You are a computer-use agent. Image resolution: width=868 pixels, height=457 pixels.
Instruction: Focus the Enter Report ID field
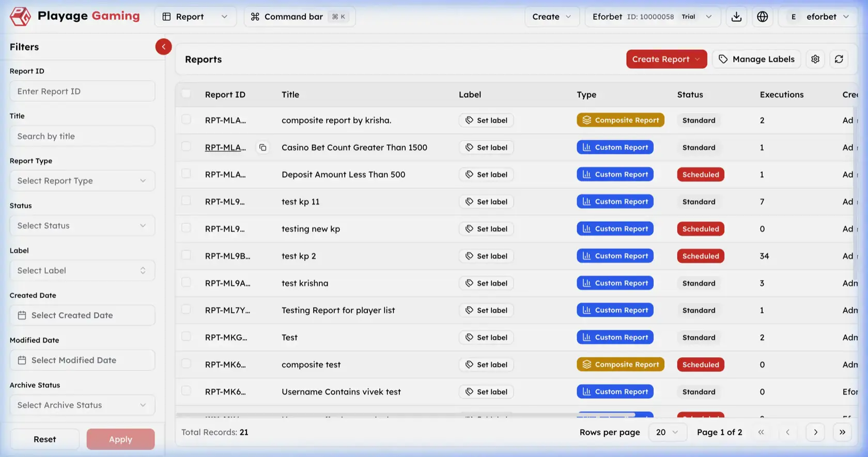tap(82, 91)
